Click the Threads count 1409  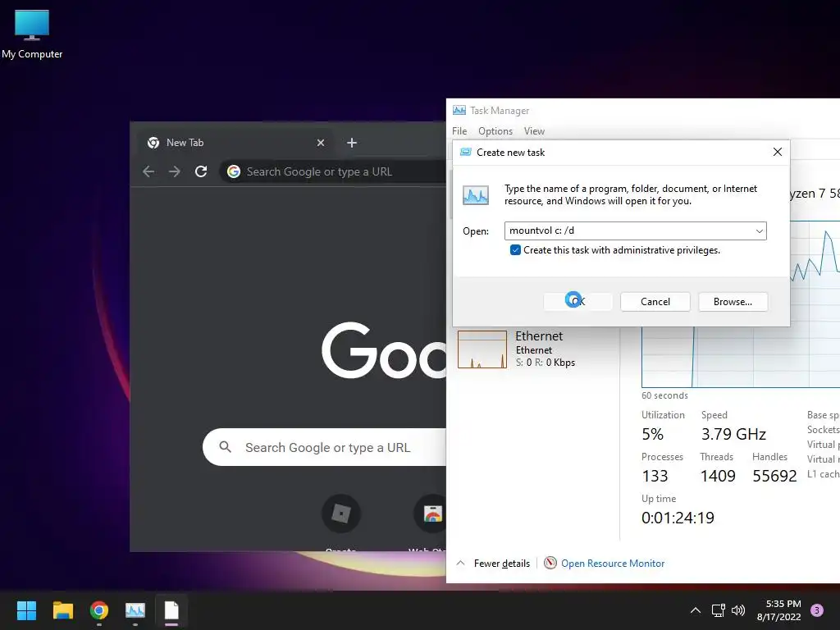click(x=718, y=476)
